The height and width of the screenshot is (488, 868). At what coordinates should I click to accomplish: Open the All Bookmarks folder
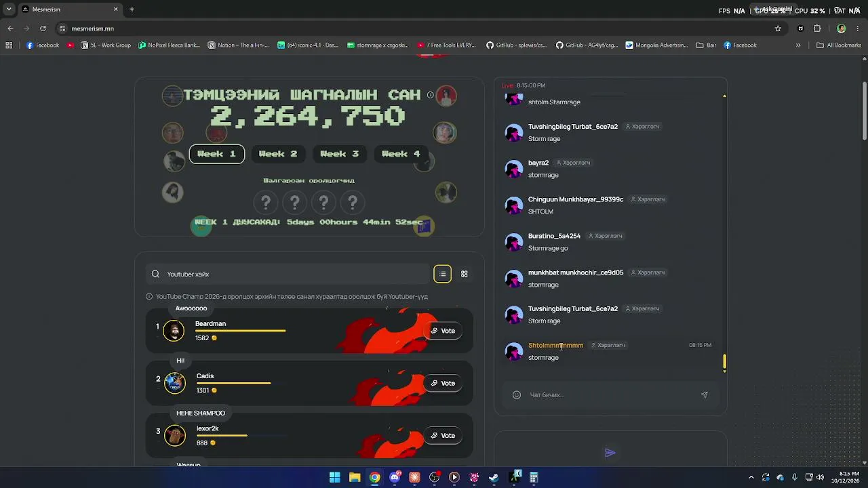click(839, 45)
